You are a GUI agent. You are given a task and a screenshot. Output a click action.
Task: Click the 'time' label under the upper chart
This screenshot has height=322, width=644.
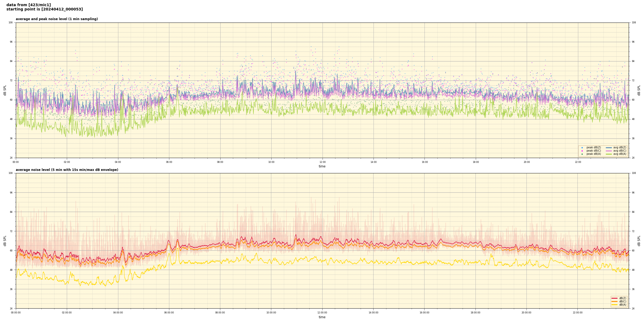pos(322,166)
